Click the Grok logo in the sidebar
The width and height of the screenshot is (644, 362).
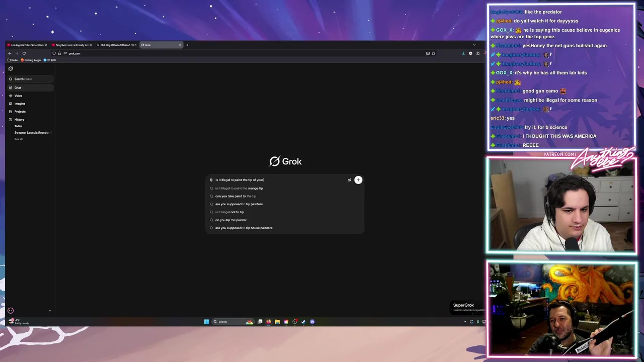[11, 68]
